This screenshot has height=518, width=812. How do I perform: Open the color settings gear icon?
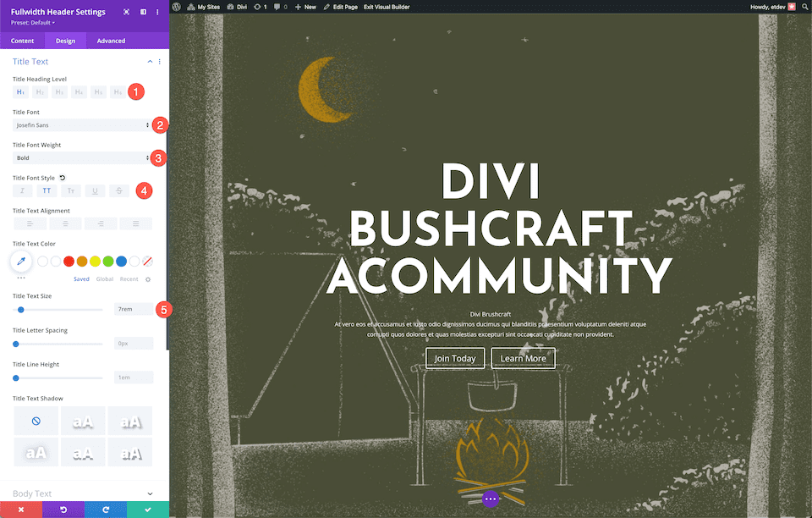point(148,278)
